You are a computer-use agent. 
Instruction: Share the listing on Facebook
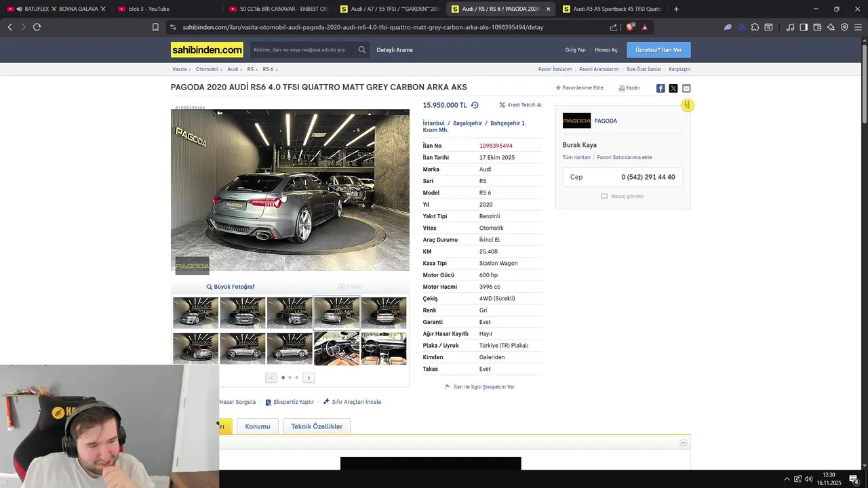pos(660,88)
